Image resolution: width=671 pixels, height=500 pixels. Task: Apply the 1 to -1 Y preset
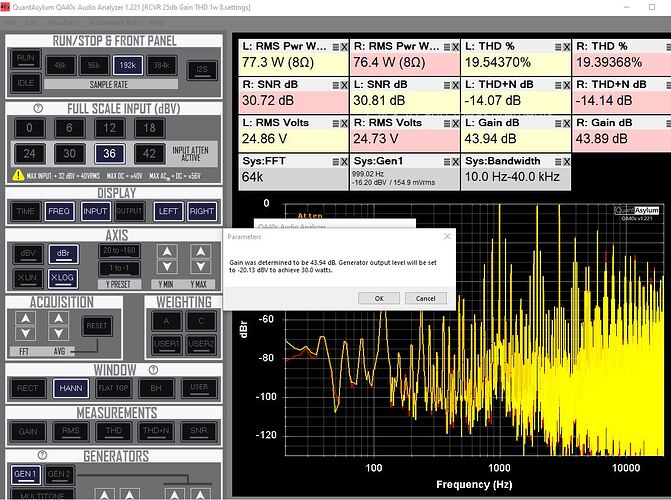pyautogui.click(x=119, y=268)
